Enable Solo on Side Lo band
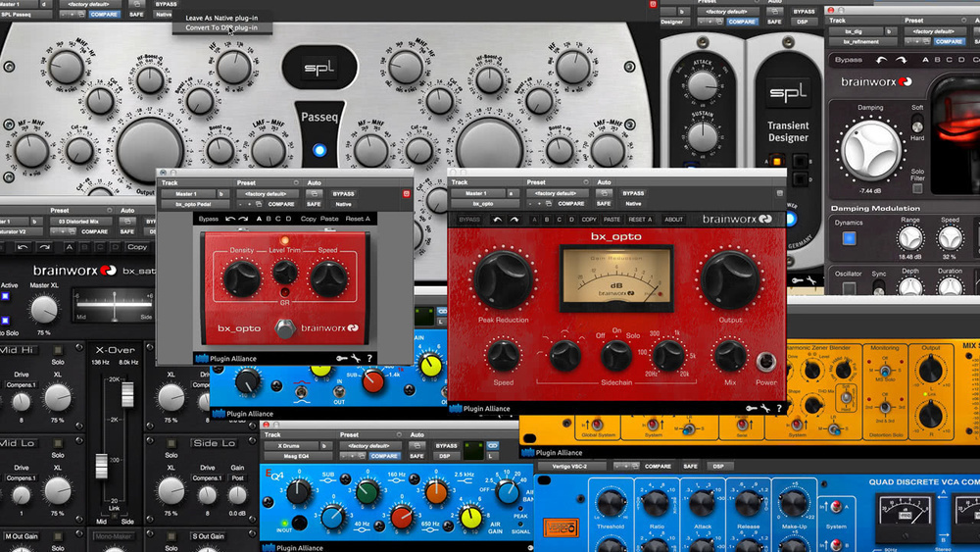Image resolution: width=980 pixels, height=552 pixels. coord(171,442)
